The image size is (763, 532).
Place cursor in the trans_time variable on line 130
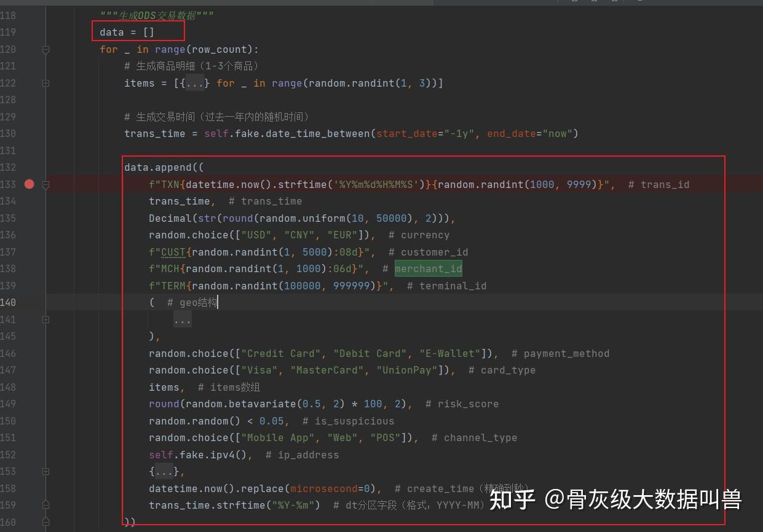coord(154,133)
